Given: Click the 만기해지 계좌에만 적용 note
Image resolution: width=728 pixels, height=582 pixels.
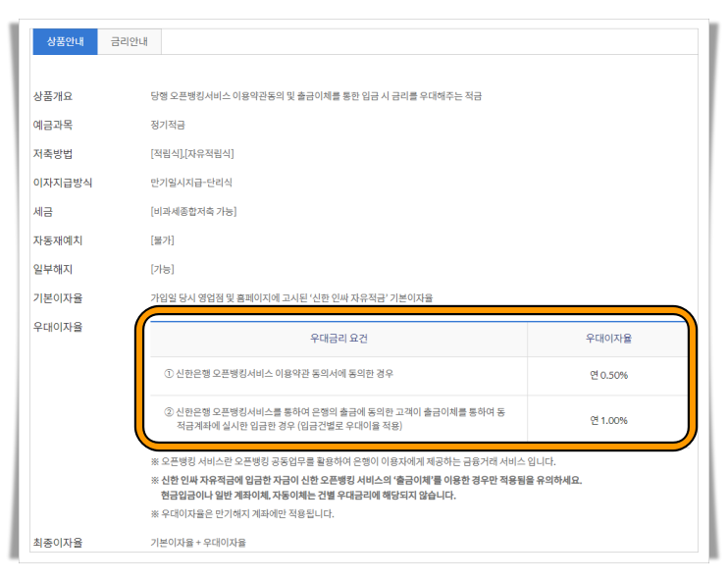Looking at the screenshot, I should 242,514.
